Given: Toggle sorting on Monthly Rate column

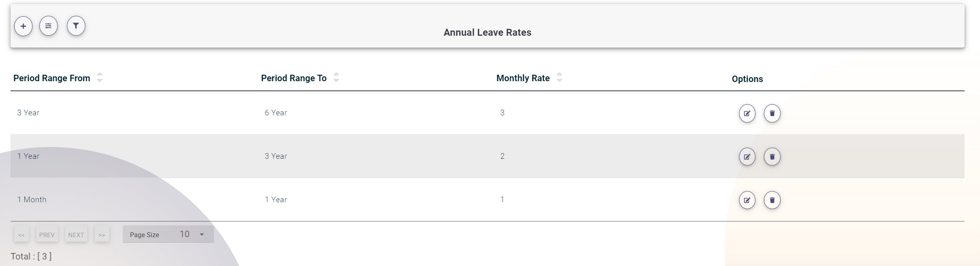Looking at the screenshot, I should coord(560,77).
